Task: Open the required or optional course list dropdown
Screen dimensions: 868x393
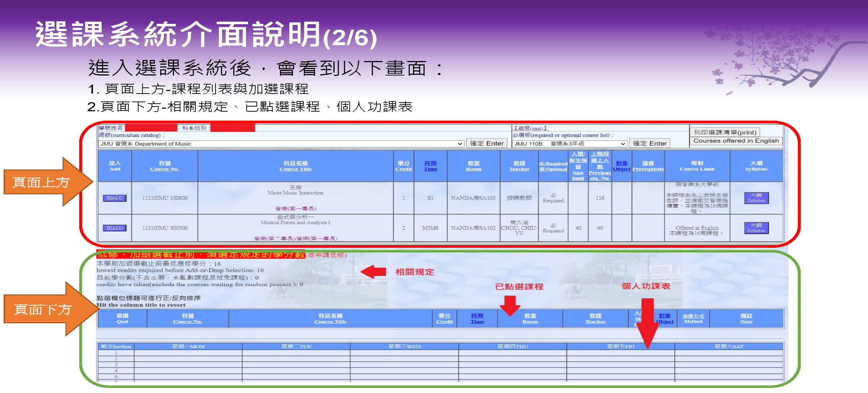Action: coord(570,144)
